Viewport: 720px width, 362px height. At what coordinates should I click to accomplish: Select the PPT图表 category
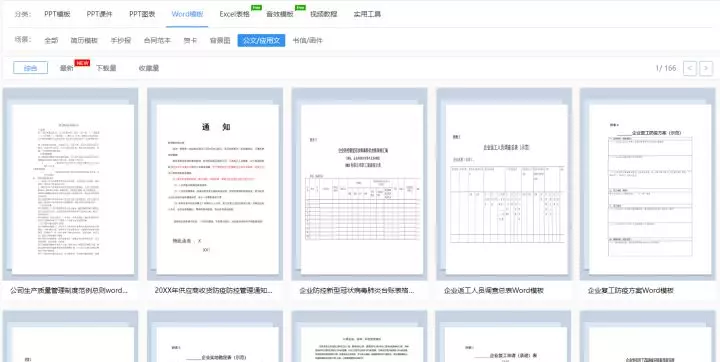coord(142,14)
